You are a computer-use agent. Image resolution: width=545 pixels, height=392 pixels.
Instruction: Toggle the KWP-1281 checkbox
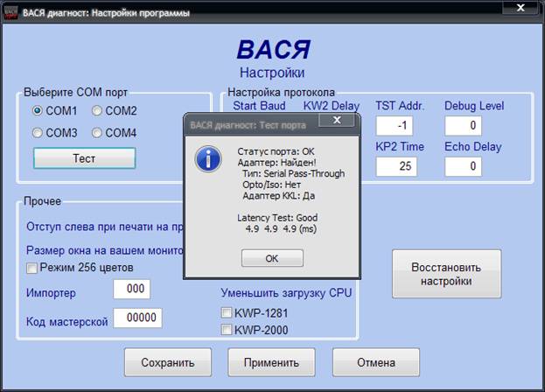point(227,312)
